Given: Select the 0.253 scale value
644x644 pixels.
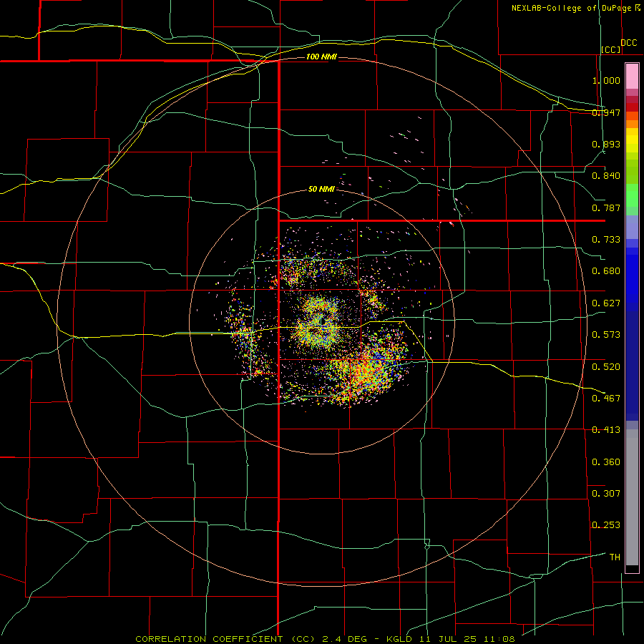Looking at the screenshot, I should [606, 525].
